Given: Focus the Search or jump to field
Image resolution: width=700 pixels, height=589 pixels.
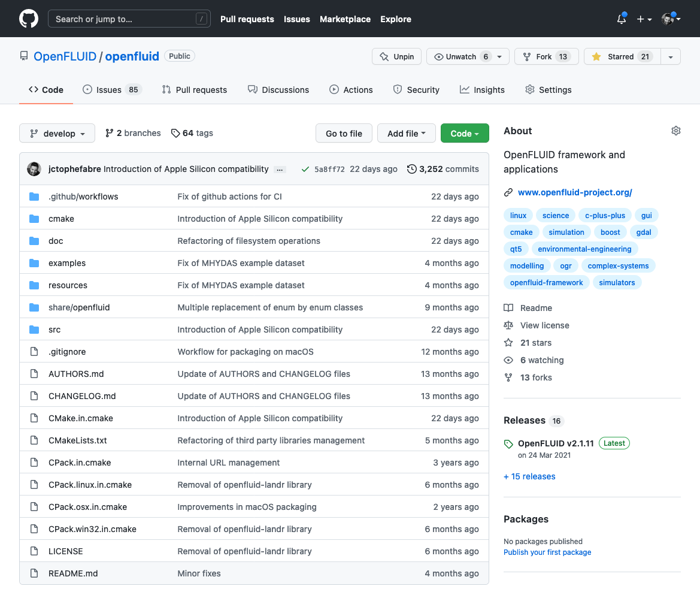Looking at the screenshot, I should (x=129, y=19).
